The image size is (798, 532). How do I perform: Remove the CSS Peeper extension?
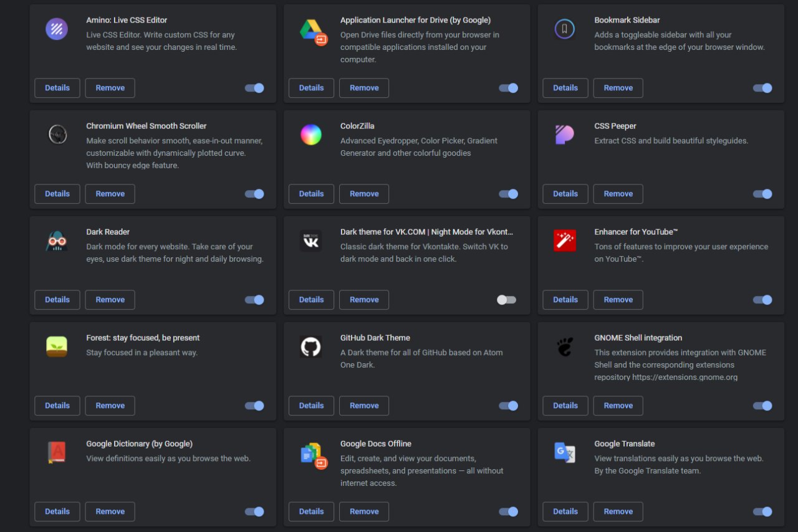(x=618, y=194)
